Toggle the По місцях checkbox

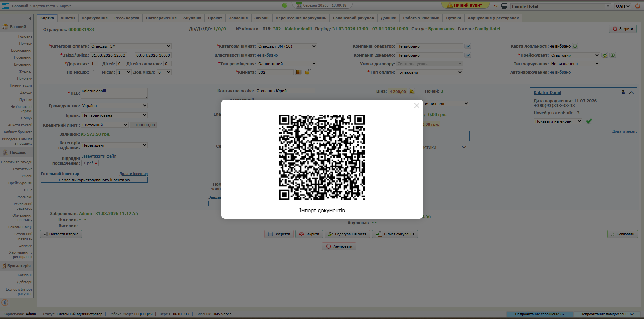(x=92, y=72)
